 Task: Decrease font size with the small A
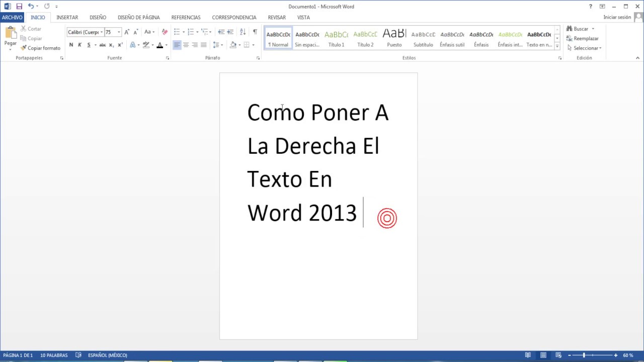(136, 32)
